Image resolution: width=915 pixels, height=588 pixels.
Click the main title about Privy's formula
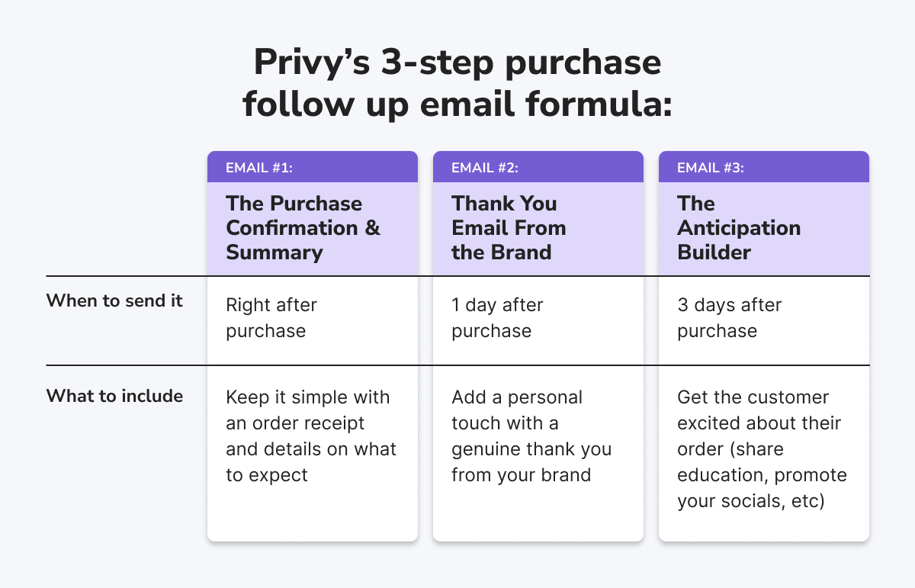click(x=457, y=84)
